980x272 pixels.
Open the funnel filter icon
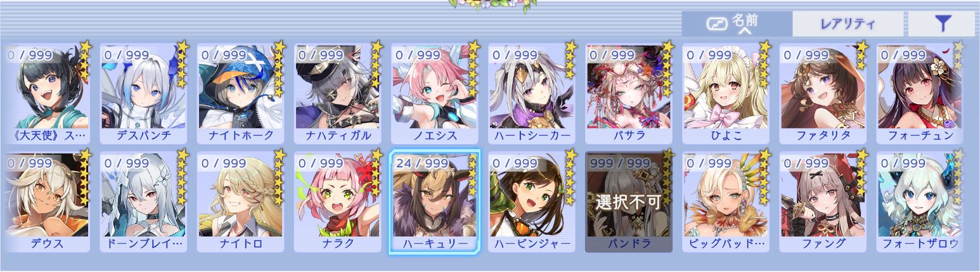[943, 24]
